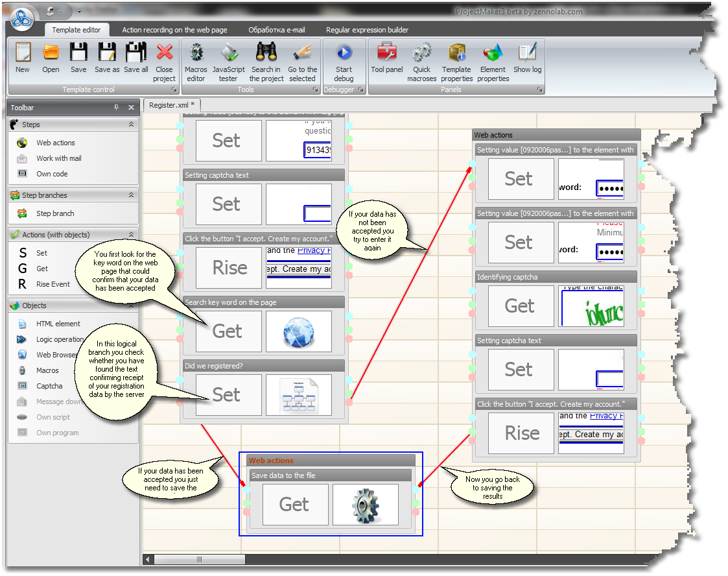Open the Tool panel
Viewport: 728px width, 576px height.
387,58
